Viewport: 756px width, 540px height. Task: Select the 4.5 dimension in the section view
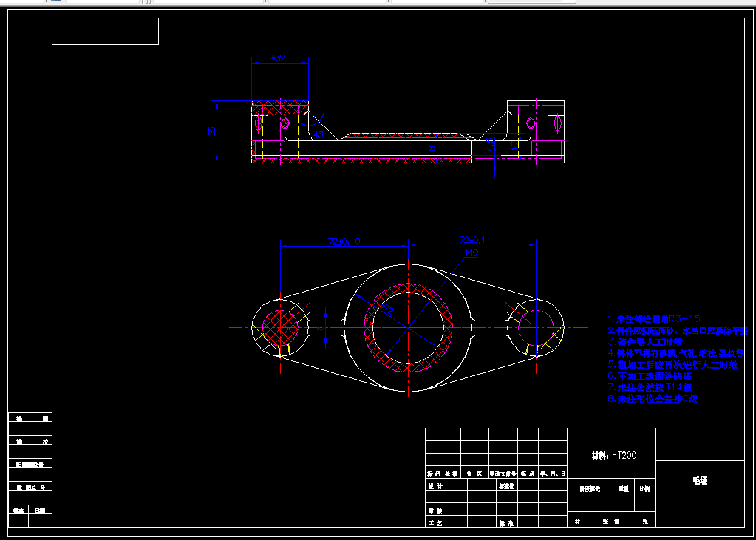coord(491,145)
